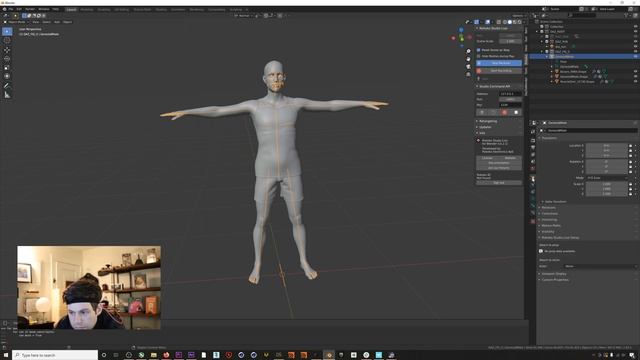The image size is (640, 360).
Task: Toggle the Scale Z lock icon
Action: (x=630, y=194)
